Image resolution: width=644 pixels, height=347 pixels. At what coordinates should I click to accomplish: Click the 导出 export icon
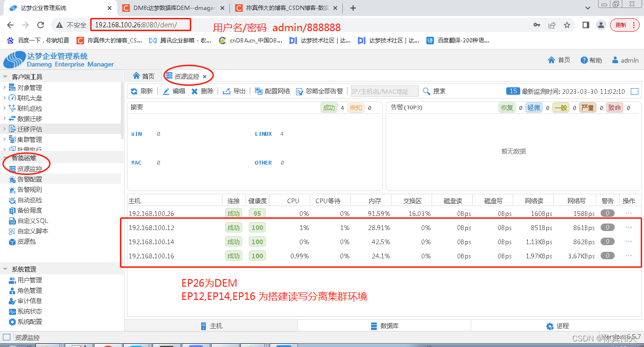[227, 91]
